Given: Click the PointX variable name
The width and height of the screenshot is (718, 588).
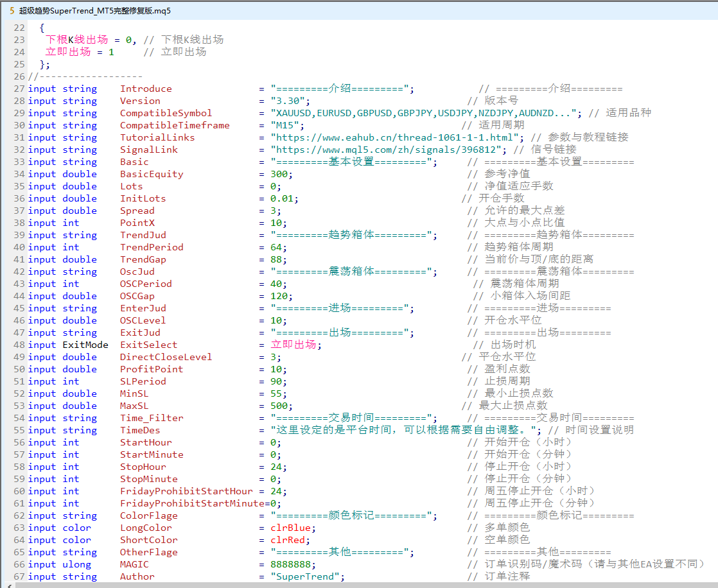Looking at the screenshot, I should click(137, 223).
